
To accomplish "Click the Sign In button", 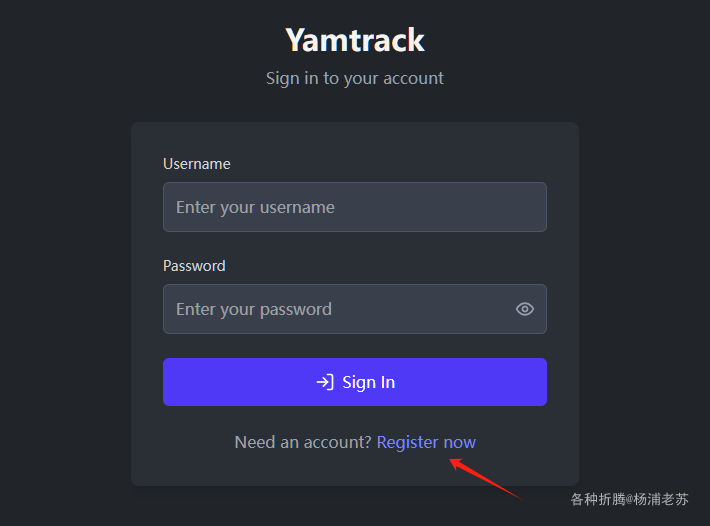I will (x=355, y=382).
